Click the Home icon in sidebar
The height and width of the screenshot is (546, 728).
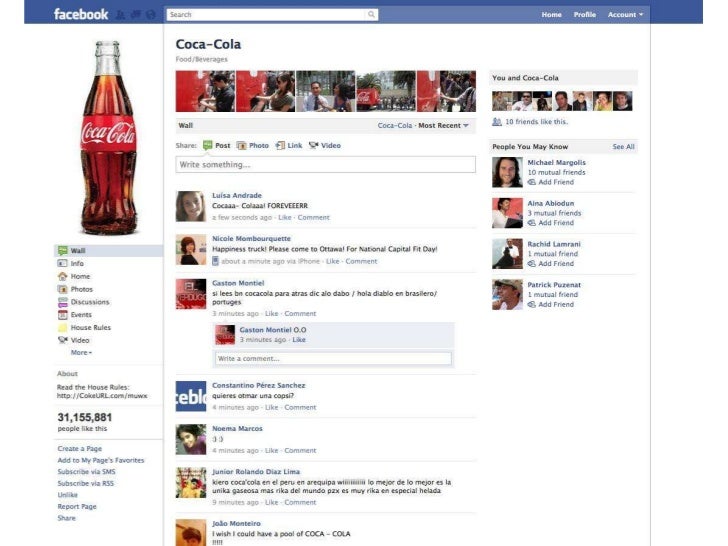pos(63,276)
